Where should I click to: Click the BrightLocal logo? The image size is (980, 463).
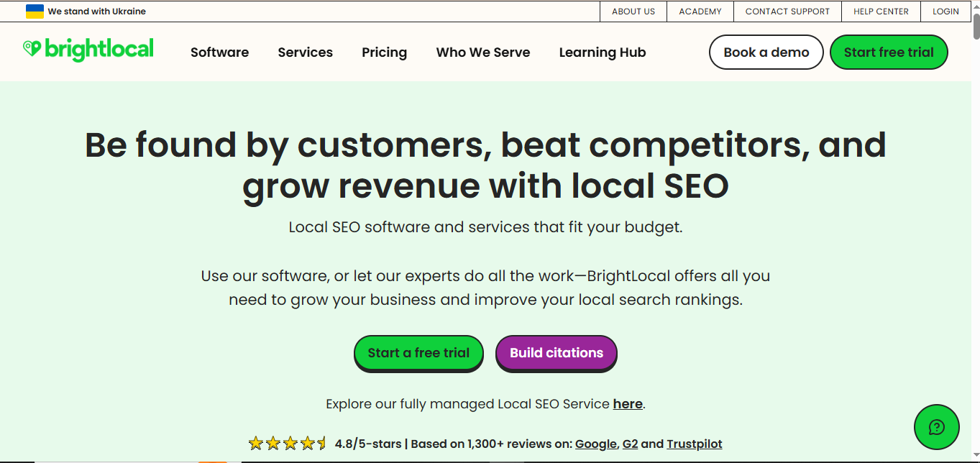pos(88,50)
